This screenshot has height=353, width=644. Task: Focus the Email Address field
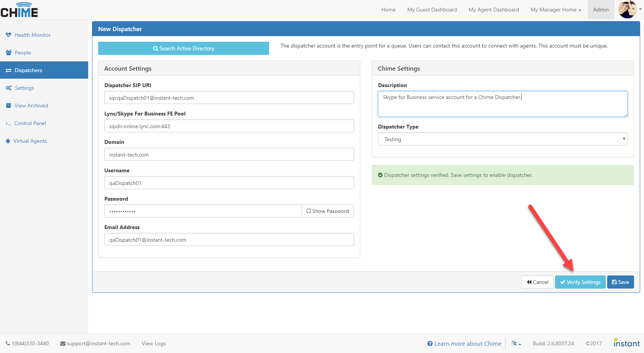pos(229,239)
